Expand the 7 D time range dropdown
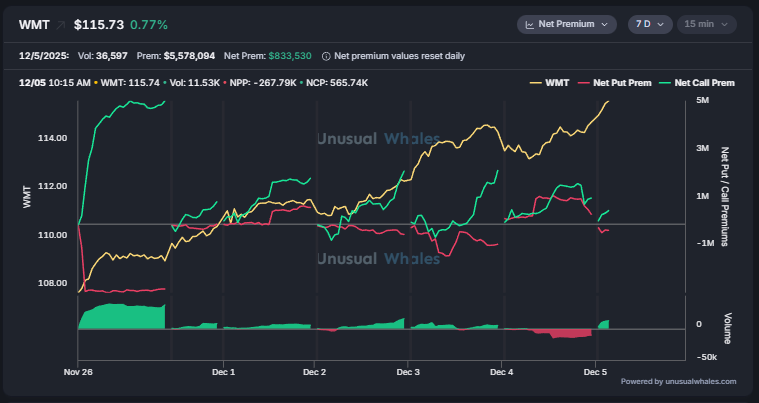This screenshot has height=403, width=759. pyautogui.click(x=649, y=24)
